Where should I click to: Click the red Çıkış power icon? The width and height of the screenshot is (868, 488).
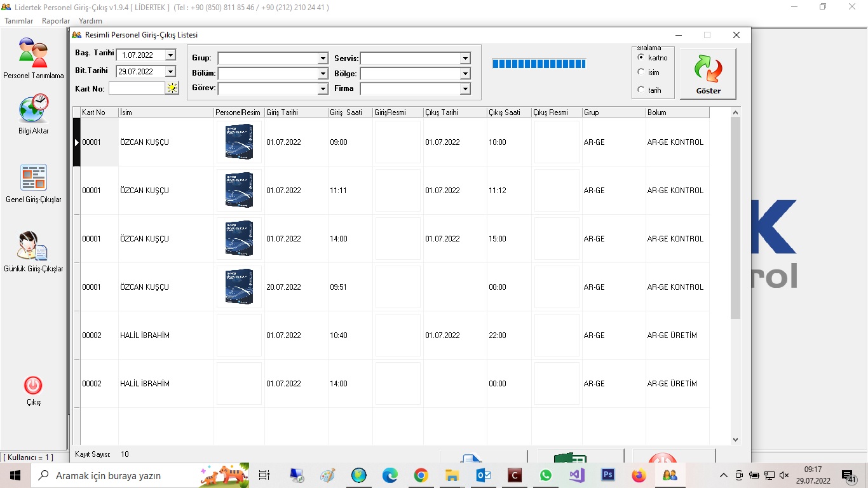click(x=33, y=386)
